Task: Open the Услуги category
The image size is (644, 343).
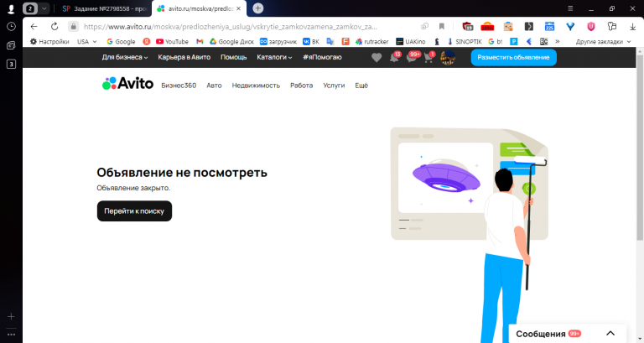Action: [334, 86]
